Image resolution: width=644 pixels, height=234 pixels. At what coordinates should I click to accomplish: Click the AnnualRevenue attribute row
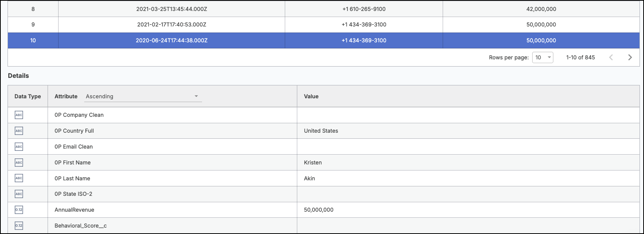324,210
